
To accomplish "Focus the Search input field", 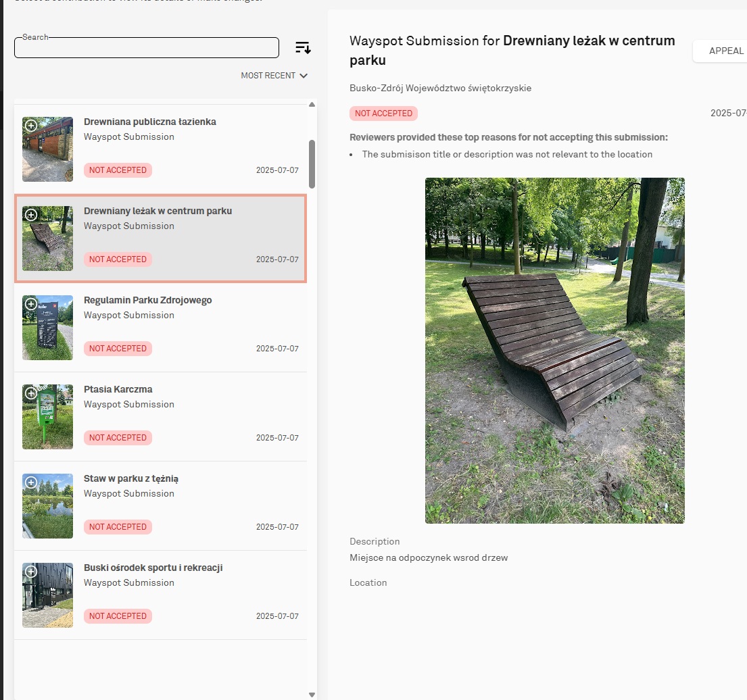I will point(147,47).
